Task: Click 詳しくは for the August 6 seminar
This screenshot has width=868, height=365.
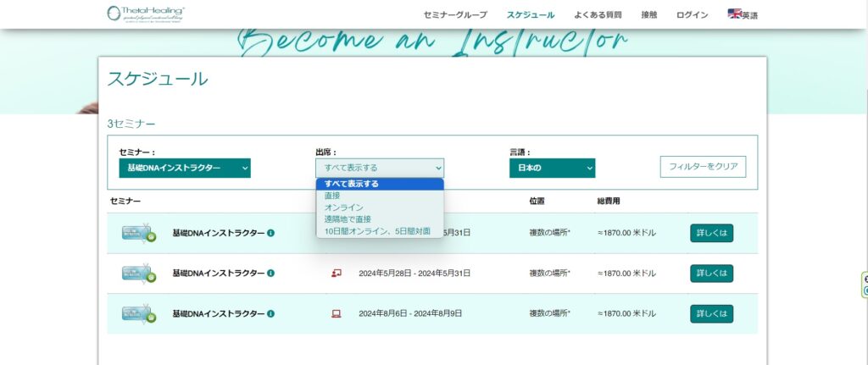Action: click(711, 313)
